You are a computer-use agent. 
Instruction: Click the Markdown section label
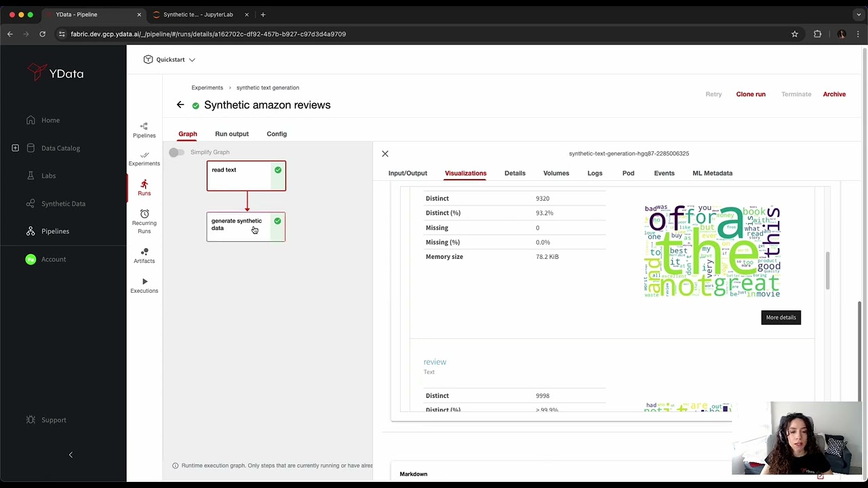click(413, 474)
